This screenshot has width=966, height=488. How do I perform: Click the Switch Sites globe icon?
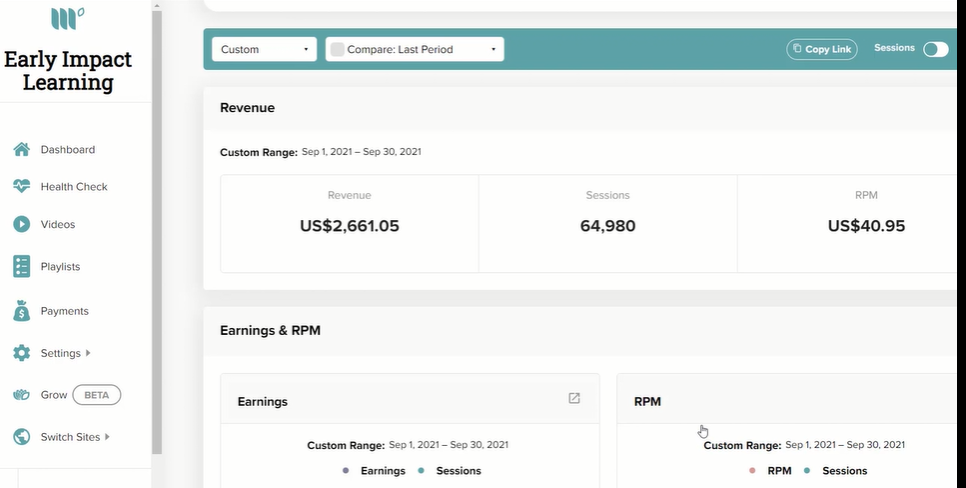click(22, 437)
